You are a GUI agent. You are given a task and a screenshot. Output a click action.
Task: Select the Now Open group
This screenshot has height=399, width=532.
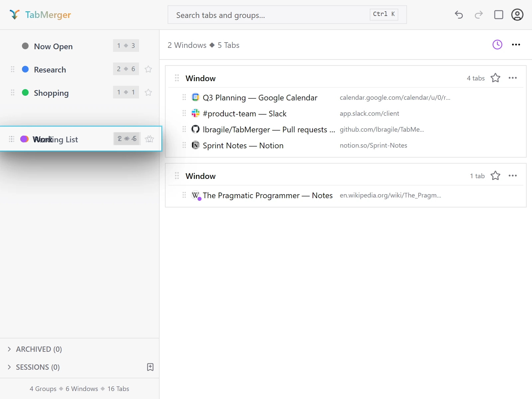click(x=80, y=46)
